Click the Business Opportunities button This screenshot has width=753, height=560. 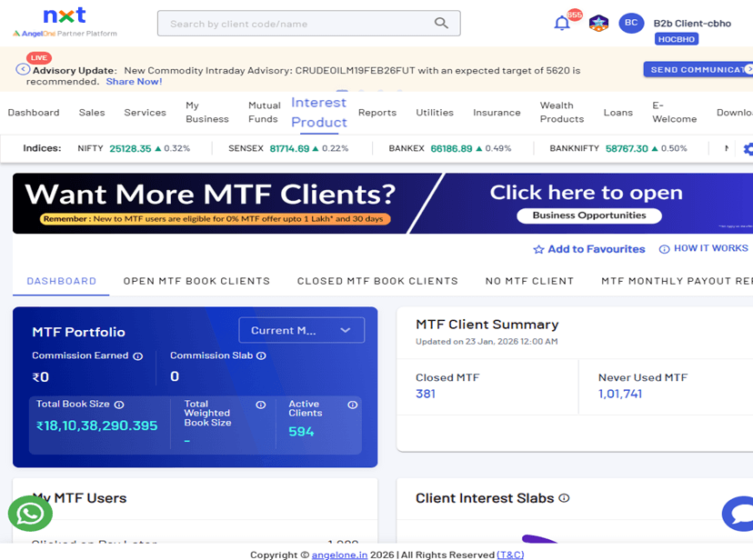[589, 215]
